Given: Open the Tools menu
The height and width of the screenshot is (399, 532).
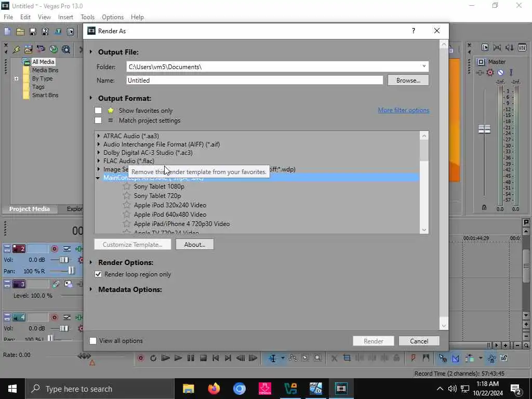Looking at the screenshot, I should click(87, 17).
